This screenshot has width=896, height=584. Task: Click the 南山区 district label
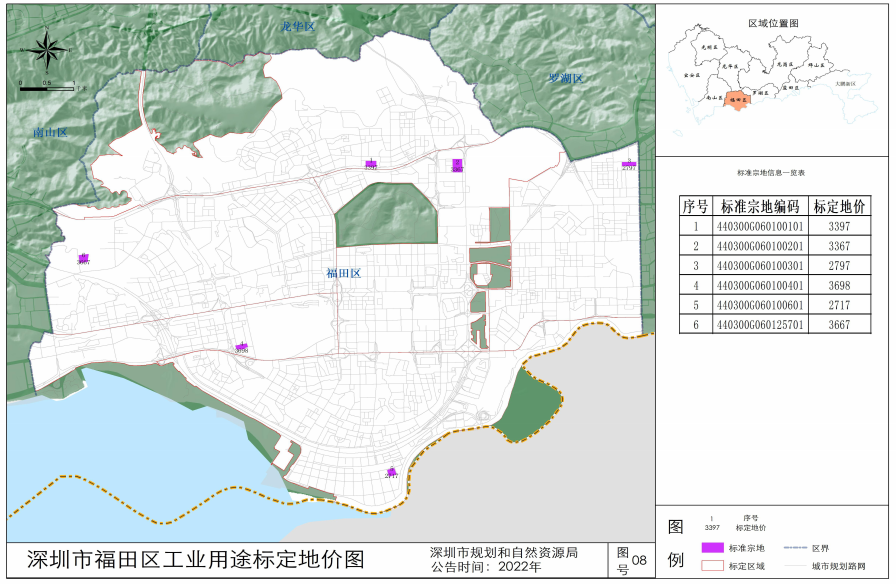pos(49,132)
